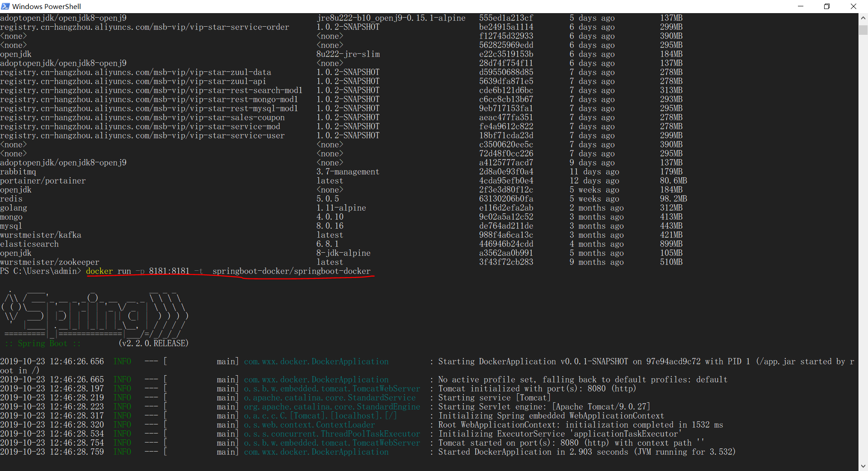Image resolution: width=868 pixels, height=471 pixels.
Task: Click the '(v2.2.0.RELEASE)' version text
Action: click(x=154, y=344)
